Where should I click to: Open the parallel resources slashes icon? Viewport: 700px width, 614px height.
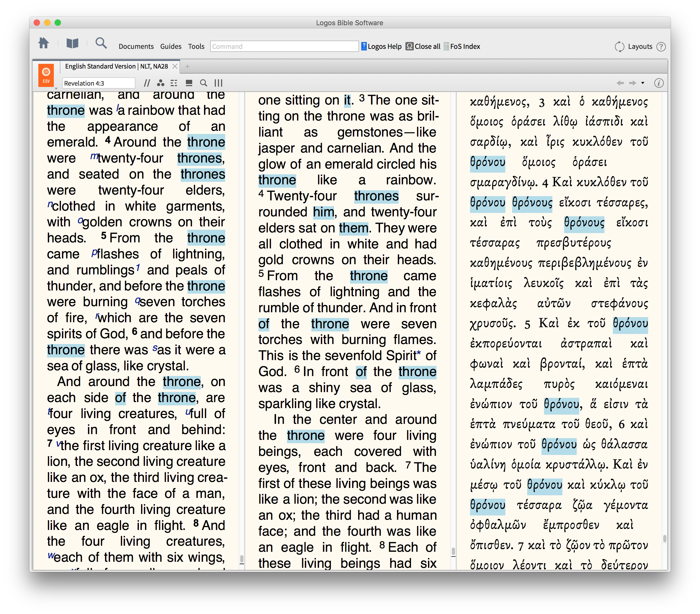point(147,83)
